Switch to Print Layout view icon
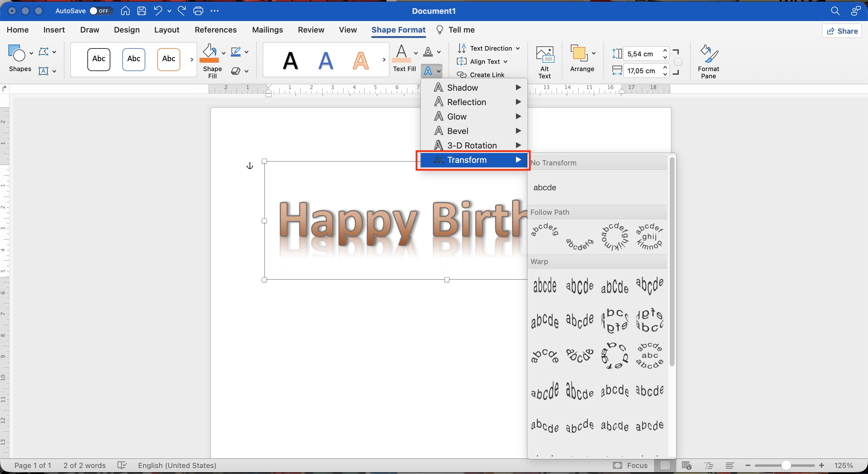 [x=665, y=465]
